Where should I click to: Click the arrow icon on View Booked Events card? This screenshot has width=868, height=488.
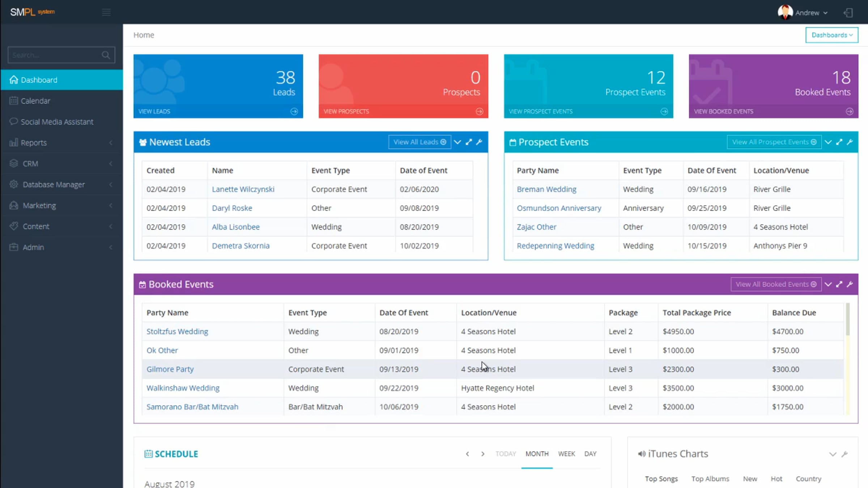pyautogui.click(x=850, y=111)
